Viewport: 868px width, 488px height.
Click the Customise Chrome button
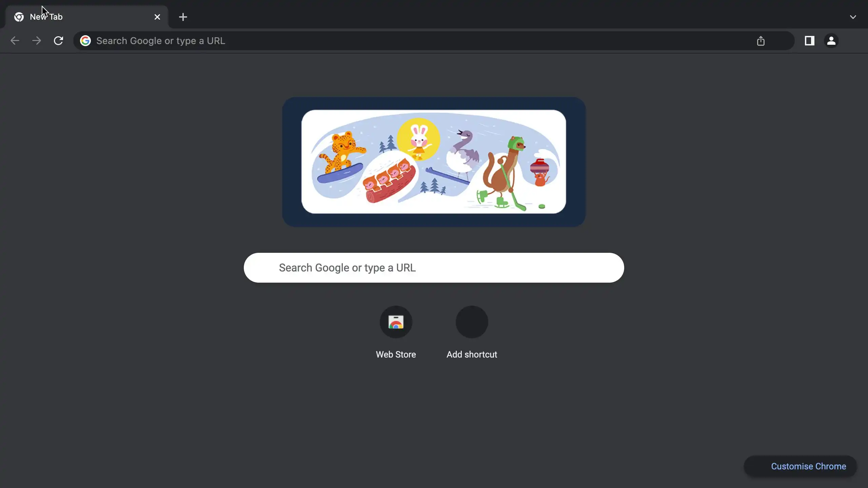[x=801, y=466]
